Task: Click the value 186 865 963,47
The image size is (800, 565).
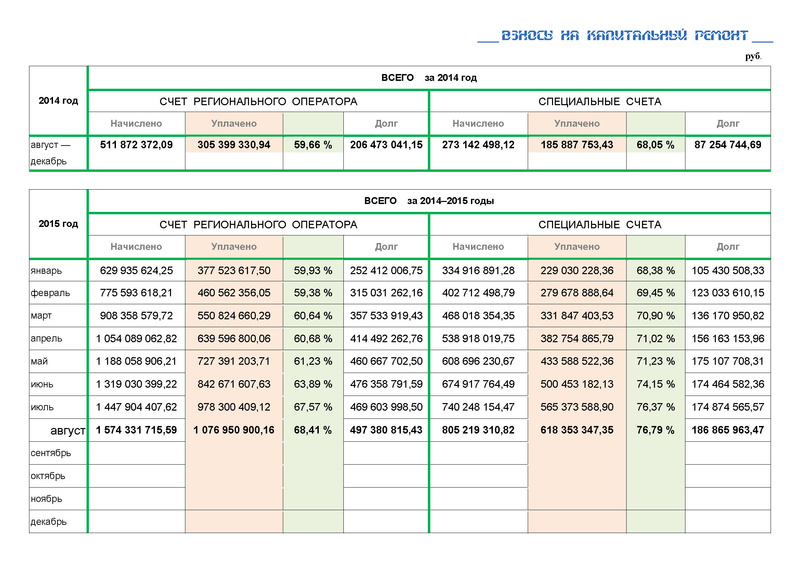Action: pyautogui.click(x=727, y=430)
